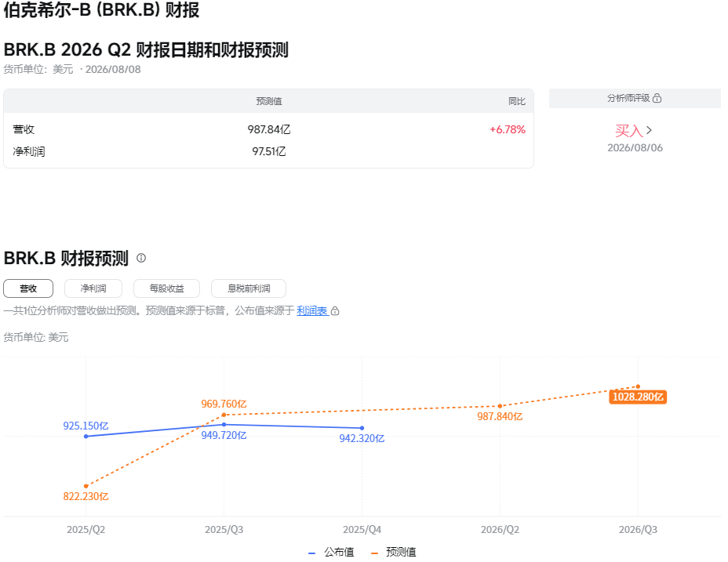Click the 2026/Q2 axis label

pos(500,530)
